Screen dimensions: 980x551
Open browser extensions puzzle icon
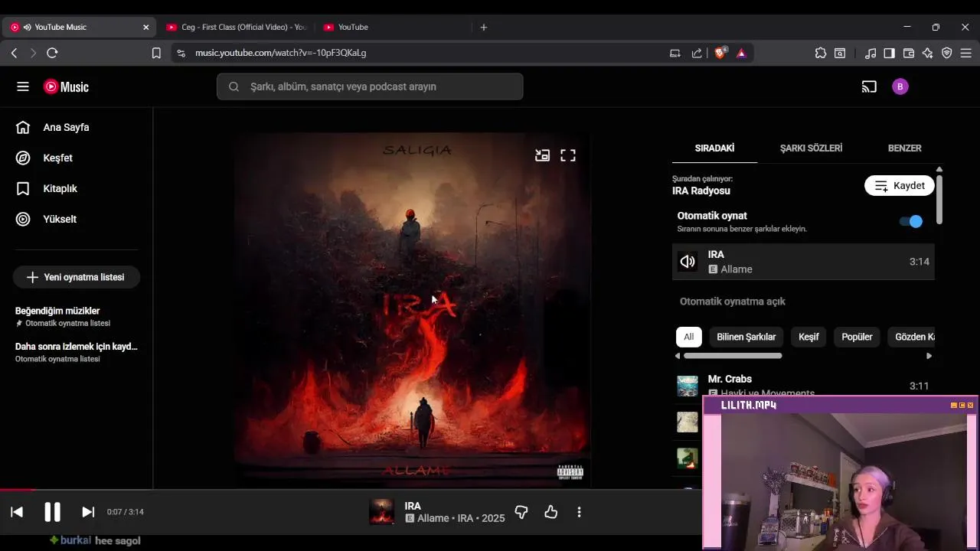[821, 53]
